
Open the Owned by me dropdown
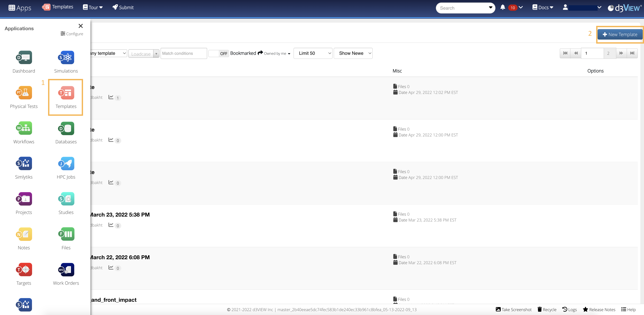[x=277, y=54]
